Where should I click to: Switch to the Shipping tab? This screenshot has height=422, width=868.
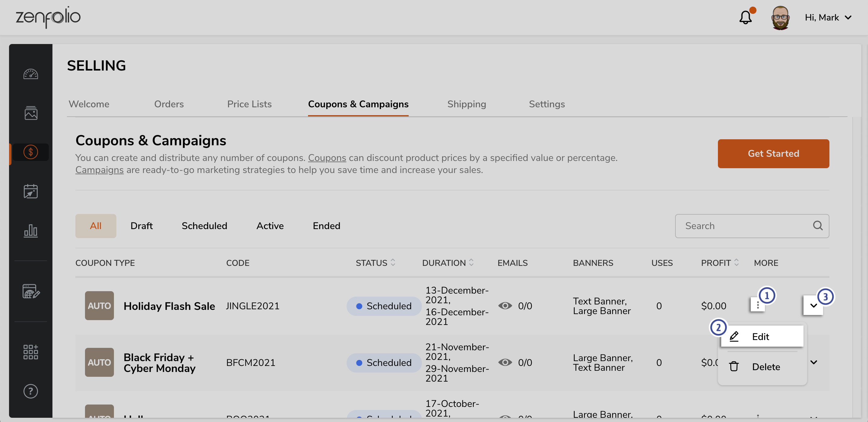[x=467, y=104]
